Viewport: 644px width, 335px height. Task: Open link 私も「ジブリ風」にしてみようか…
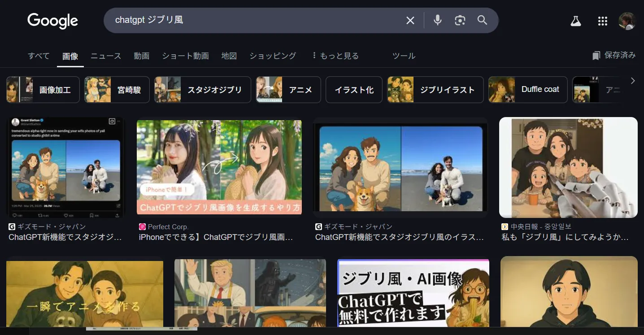[x=565, y=237]
